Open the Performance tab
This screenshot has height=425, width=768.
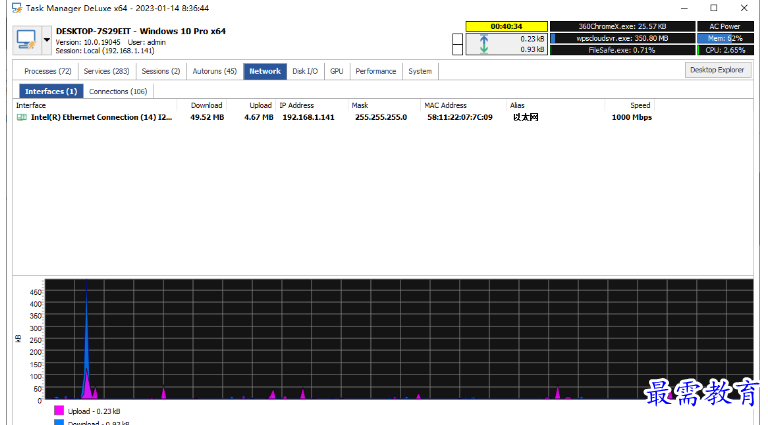(376, 71)
